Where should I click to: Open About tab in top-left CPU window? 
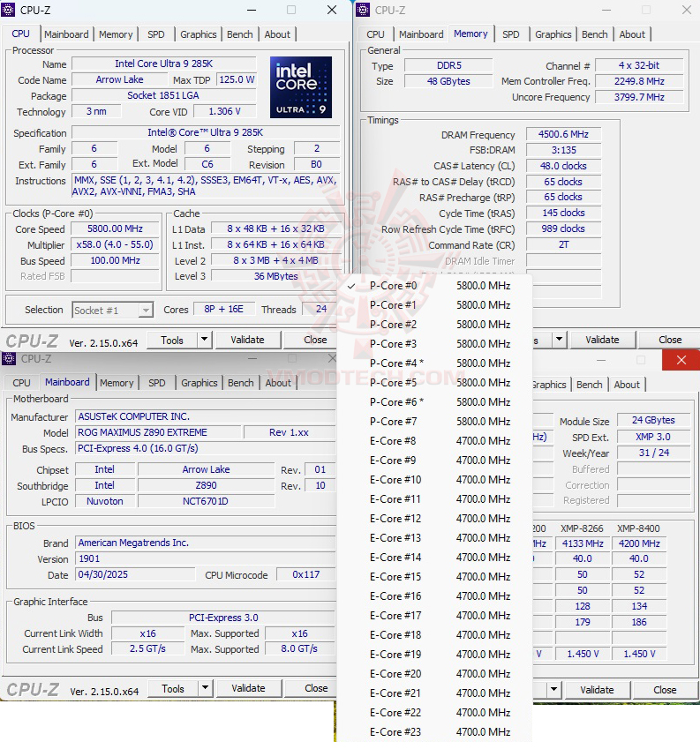pos(277,34)
